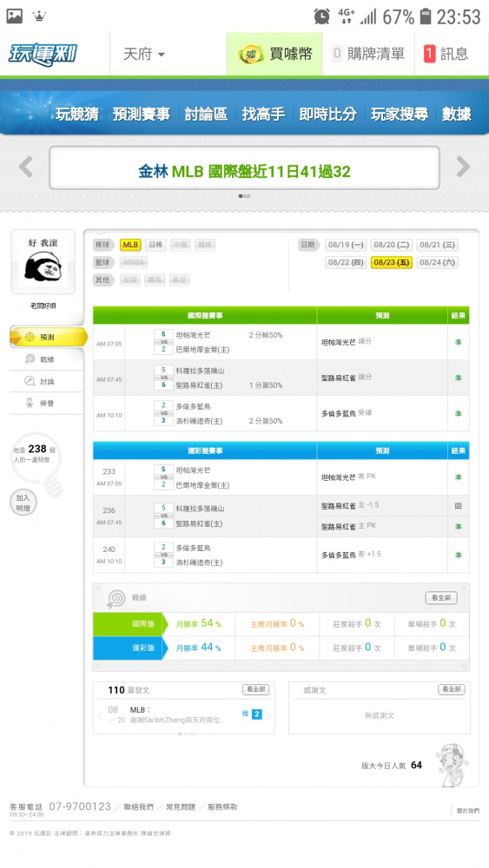Click the 加入明燈 follow button
Screen dimensions: 489x868
[23, 503]
